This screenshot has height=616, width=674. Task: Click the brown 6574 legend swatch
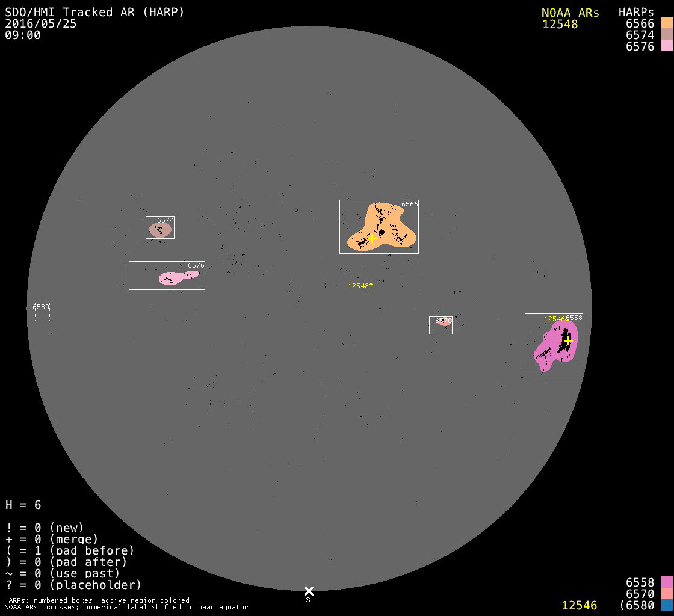[x=666, y=35]
